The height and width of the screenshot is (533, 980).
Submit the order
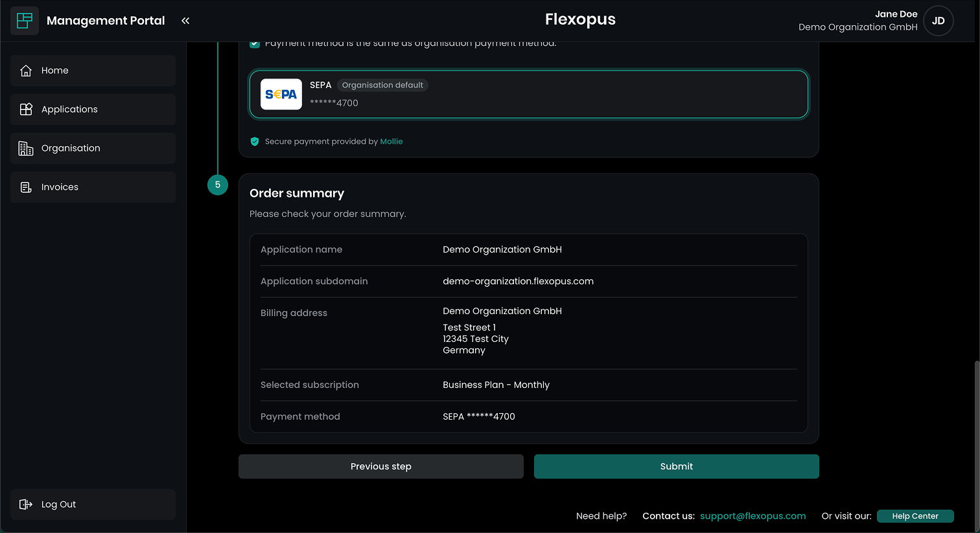(676, 466)
